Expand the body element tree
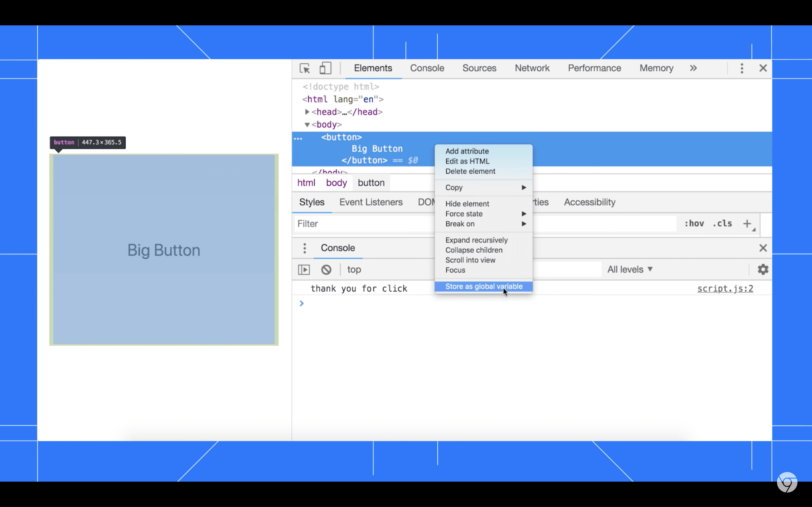The width and height of the screenshot is (812, 507). [306, 124]
